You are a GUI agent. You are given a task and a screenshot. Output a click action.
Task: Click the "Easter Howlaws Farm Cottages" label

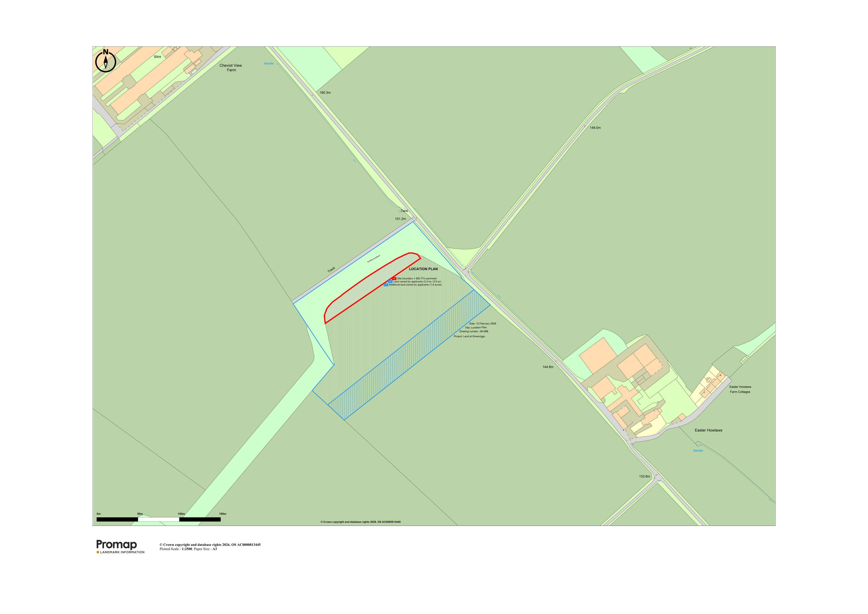(740, 389)
